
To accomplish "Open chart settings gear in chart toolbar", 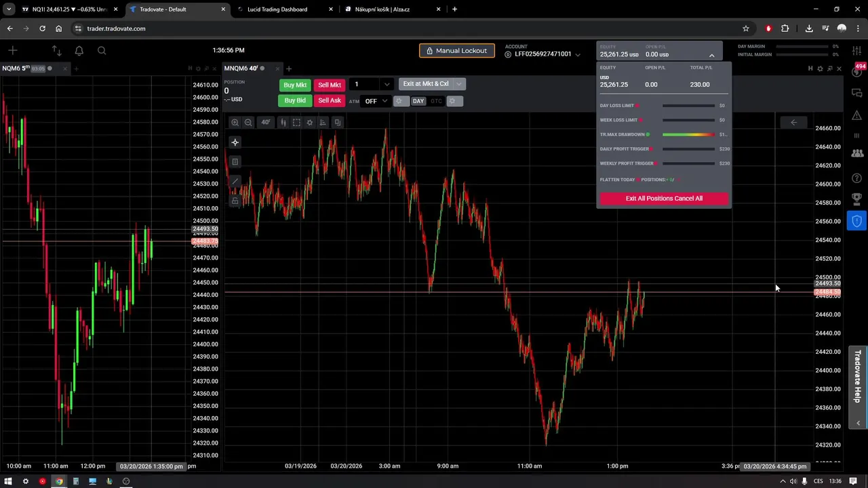I will (310, 123).
